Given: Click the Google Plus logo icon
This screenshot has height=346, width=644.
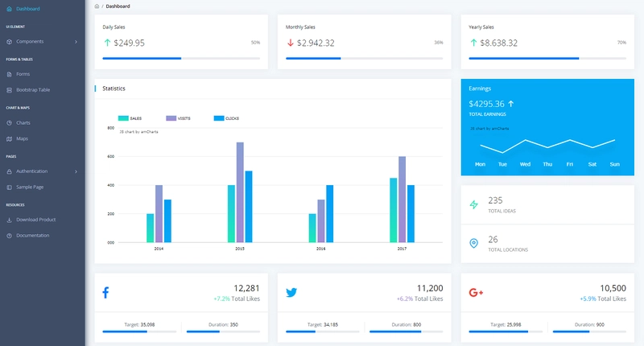Looking at the screenshot, I should point(476,293).
